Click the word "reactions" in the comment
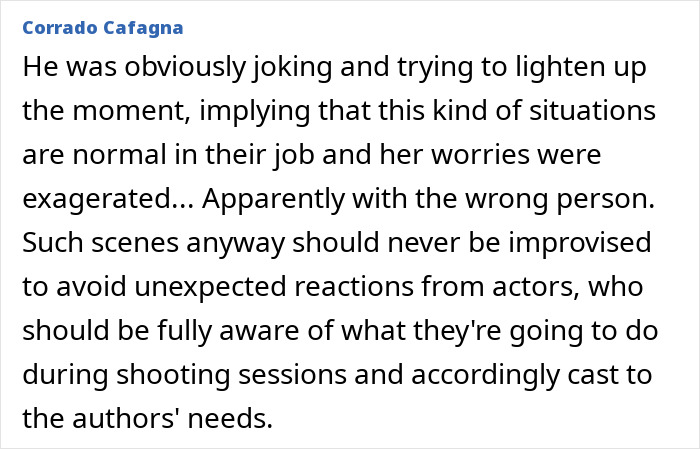700x449 pixels. click(354, 287)
